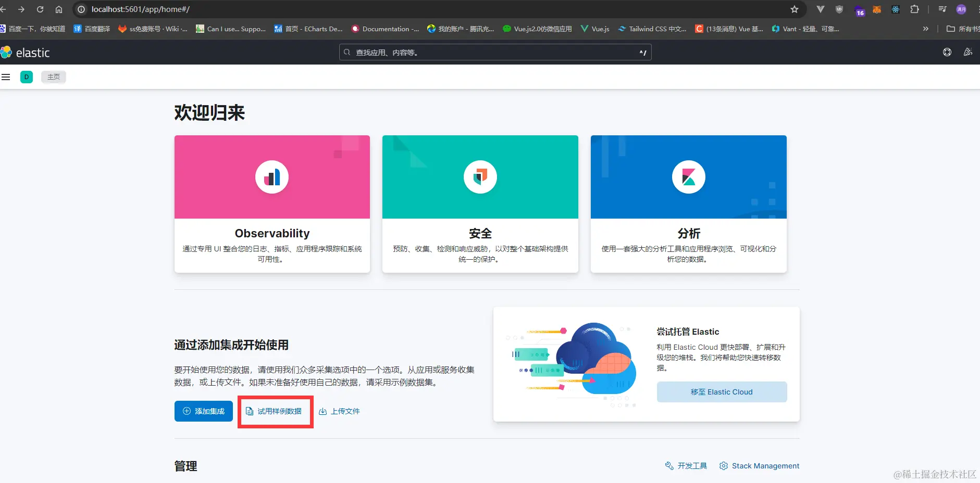Click 试用样例数据 sample data link
The image size is (980, 483).
point(274,411)
